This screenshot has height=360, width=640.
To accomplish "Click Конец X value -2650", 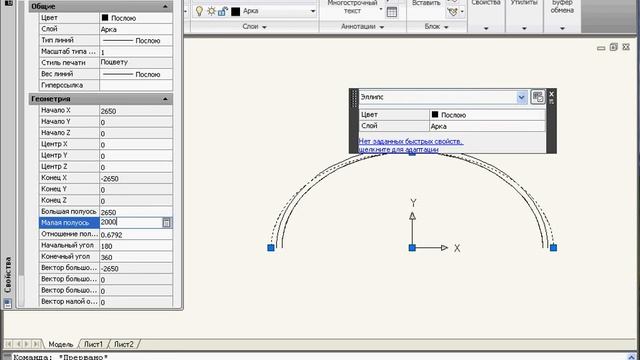I will 136,178.
